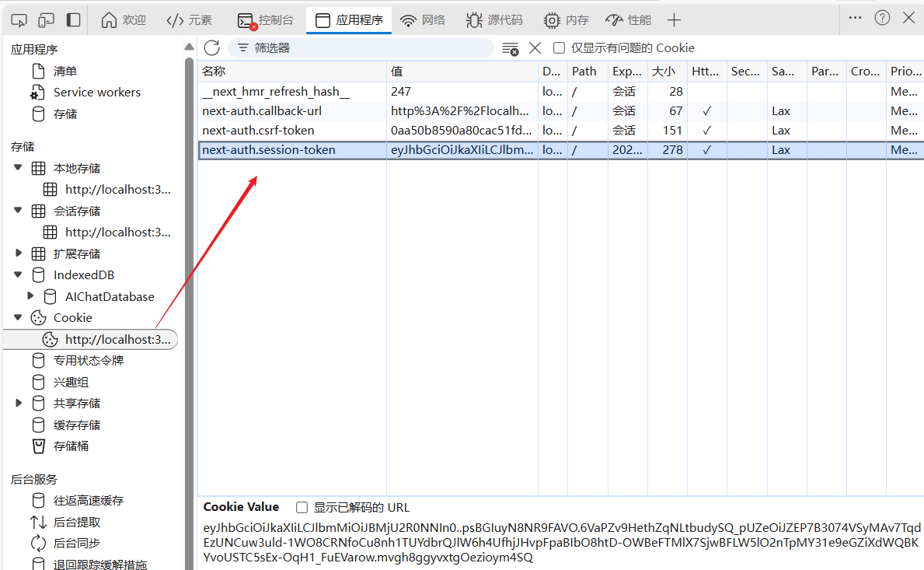Clear all cookies with the delete icon

coord(510,47)
